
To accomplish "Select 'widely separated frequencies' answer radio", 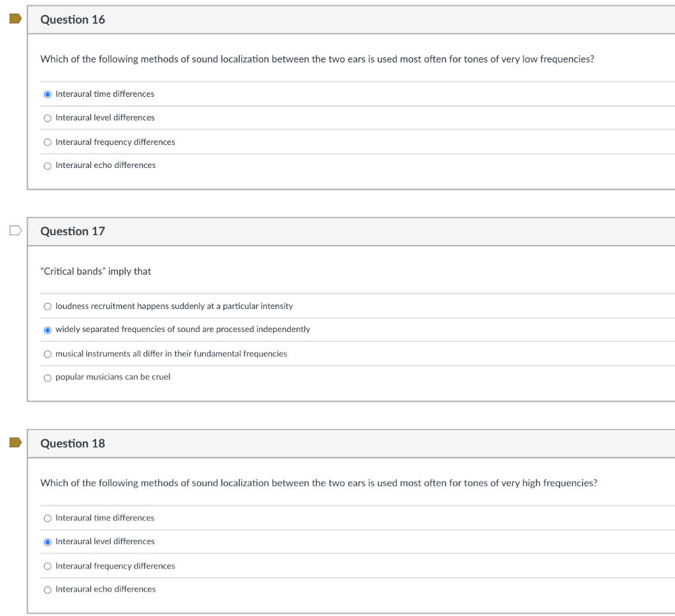I will (x=47, y=329).
